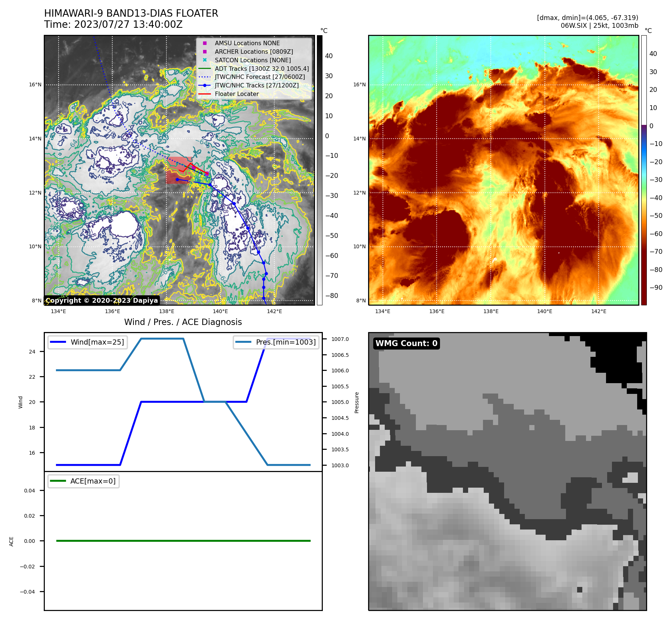Click the 06W.SIX | 25kt, 1003mb label

pos(599,26)
